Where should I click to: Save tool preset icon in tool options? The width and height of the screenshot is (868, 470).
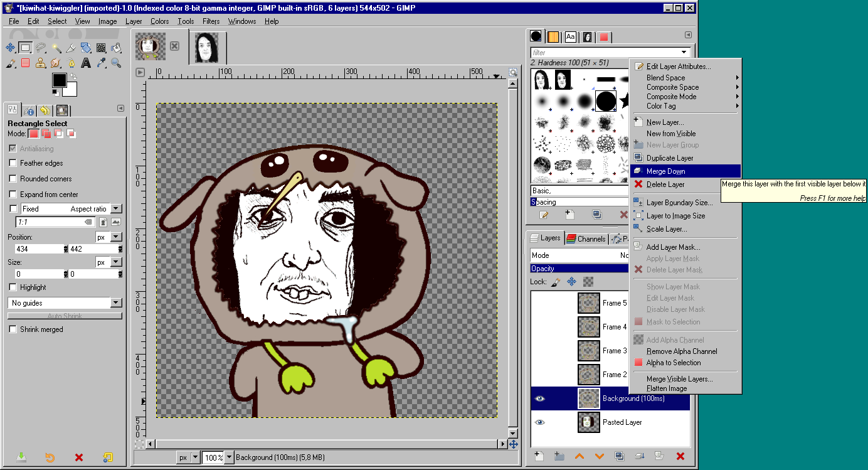pyautogui.click(x=21, y=457)
